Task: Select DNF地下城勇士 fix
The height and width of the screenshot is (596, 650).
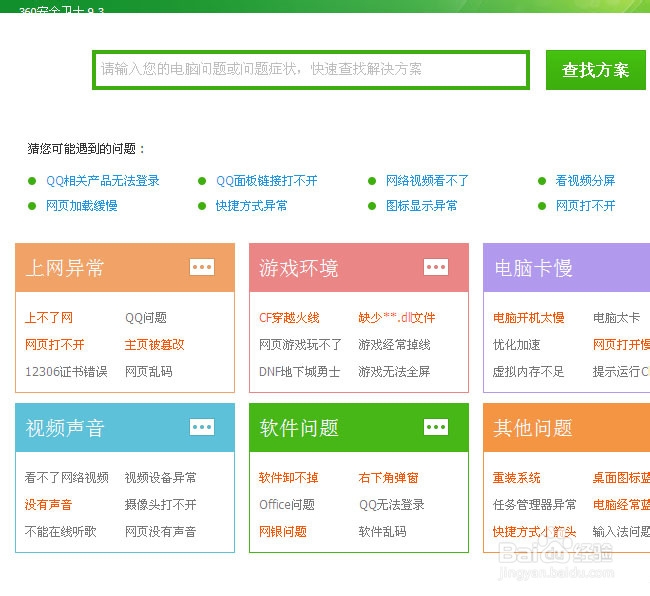Action: [300, 372]
